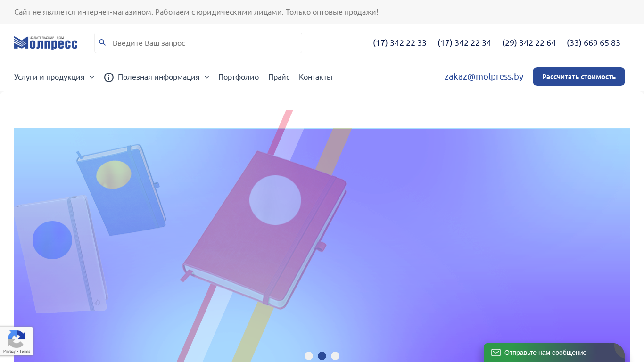Click the Privacy link in reCAPTCHA badge
644x362 pixels.
pos(9,351)
